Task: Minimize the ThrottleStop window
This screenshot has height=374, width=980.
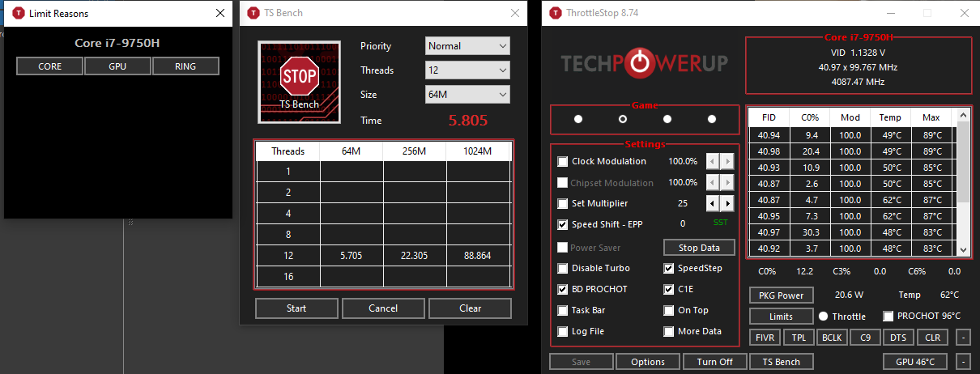Action: (892, 13)
